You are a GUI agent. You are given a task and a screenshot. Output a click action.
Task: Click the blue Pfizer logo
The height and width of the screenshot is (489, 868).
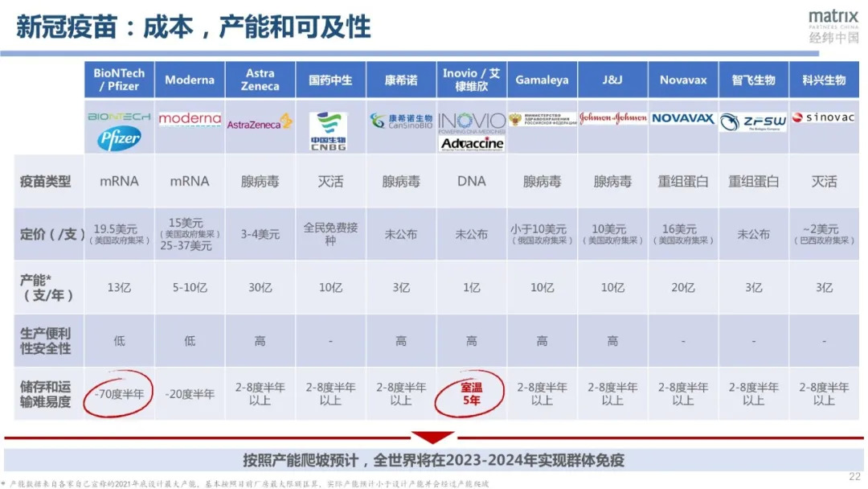pyautogui.click(x=119, y=138)
